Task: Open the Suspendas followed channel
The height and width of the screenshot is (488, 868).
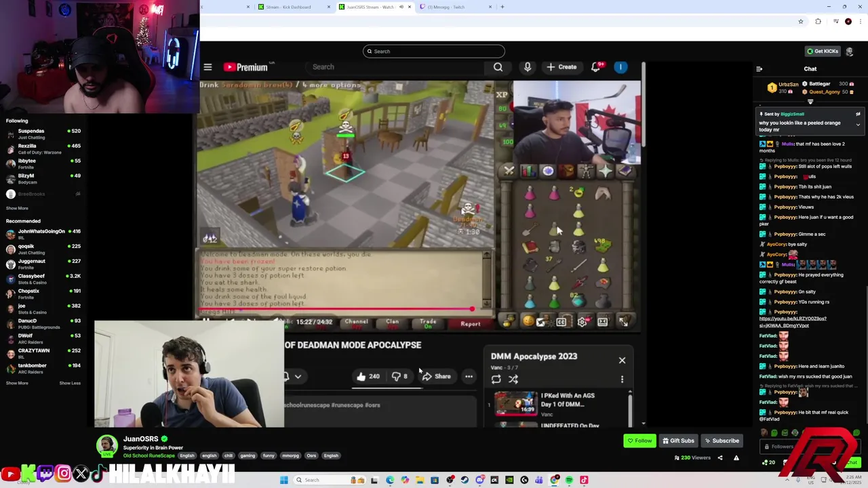Action: 43,134
